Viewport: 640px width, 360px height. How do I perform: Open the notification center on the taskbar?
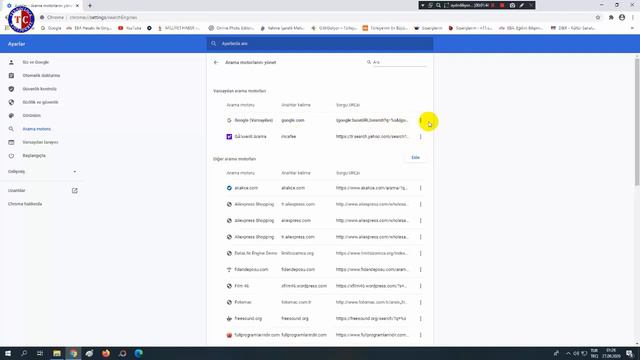[630, 353]
